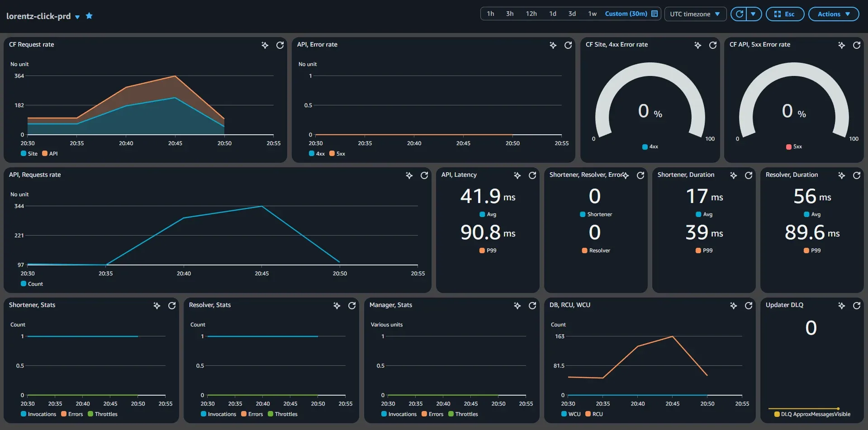Select the 12h time range

(x=531, y=14)
